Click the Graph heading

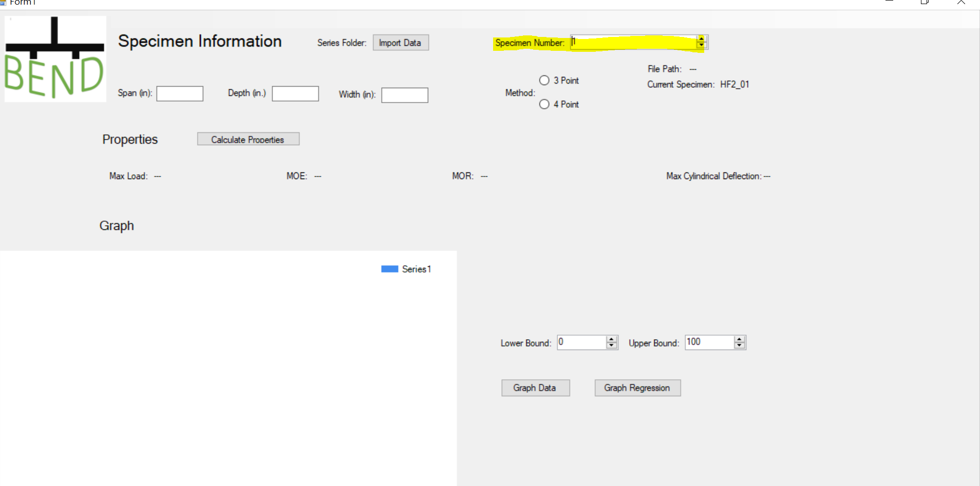[117, 226]
